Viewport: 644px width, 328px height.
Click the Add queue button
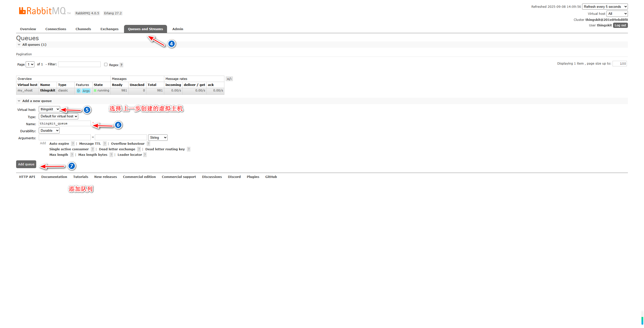click(26, 164)
